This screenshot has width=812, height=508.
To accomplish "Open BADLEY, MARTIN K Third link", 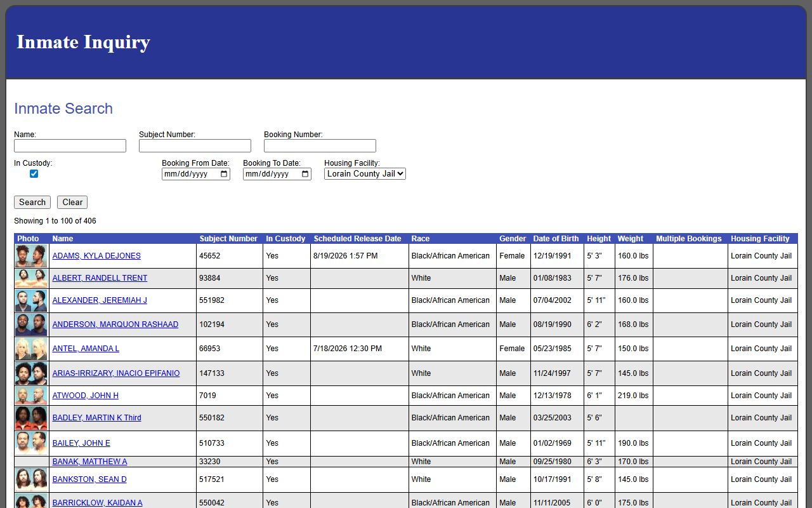I will click(97, 418).
